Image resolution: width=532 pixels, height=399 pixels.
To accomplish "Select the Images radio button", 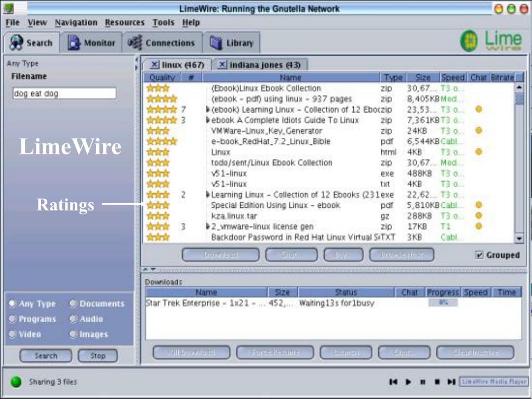I will click(x=73, y=334).
